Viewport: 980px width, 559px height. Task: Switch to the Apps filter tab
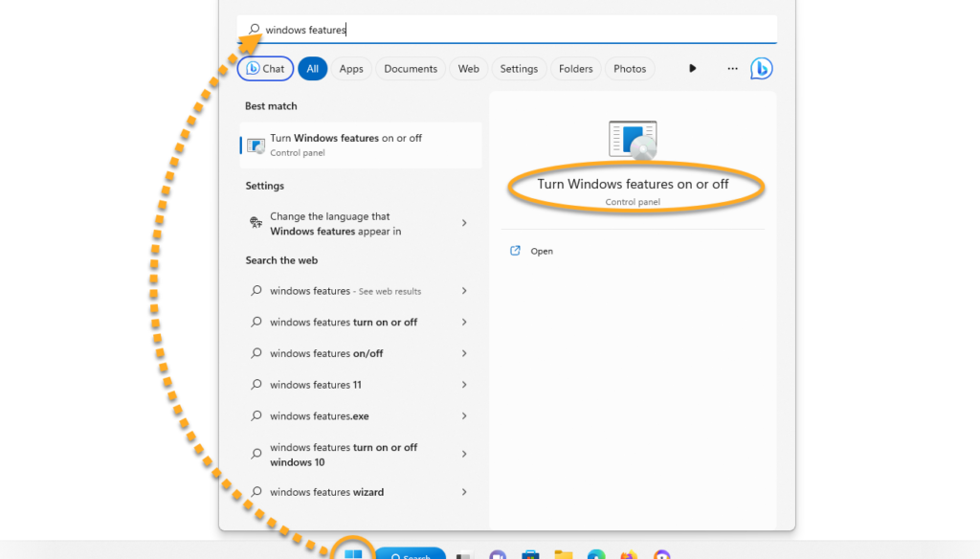(351, 69)
